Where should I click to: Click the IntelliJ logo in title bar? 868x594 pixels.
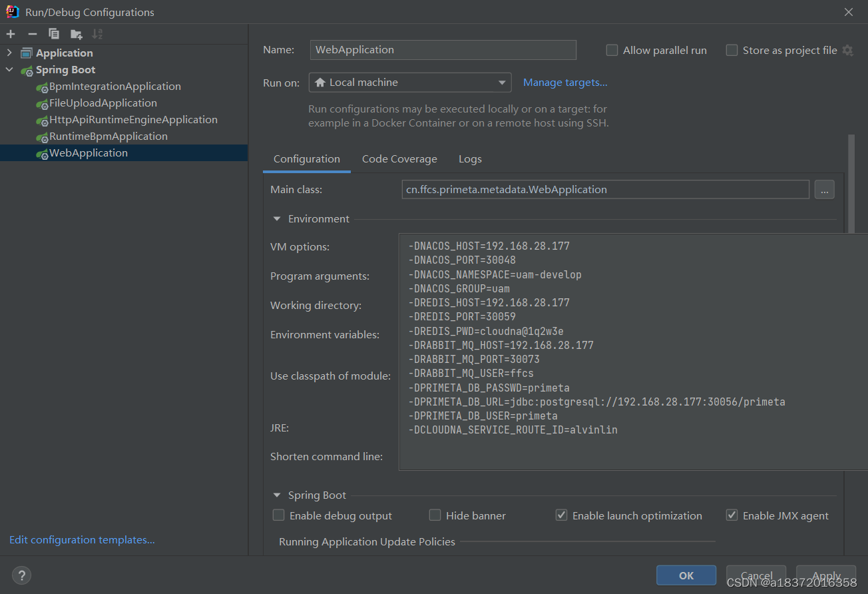pyautogui.click(x=13, y=11)
